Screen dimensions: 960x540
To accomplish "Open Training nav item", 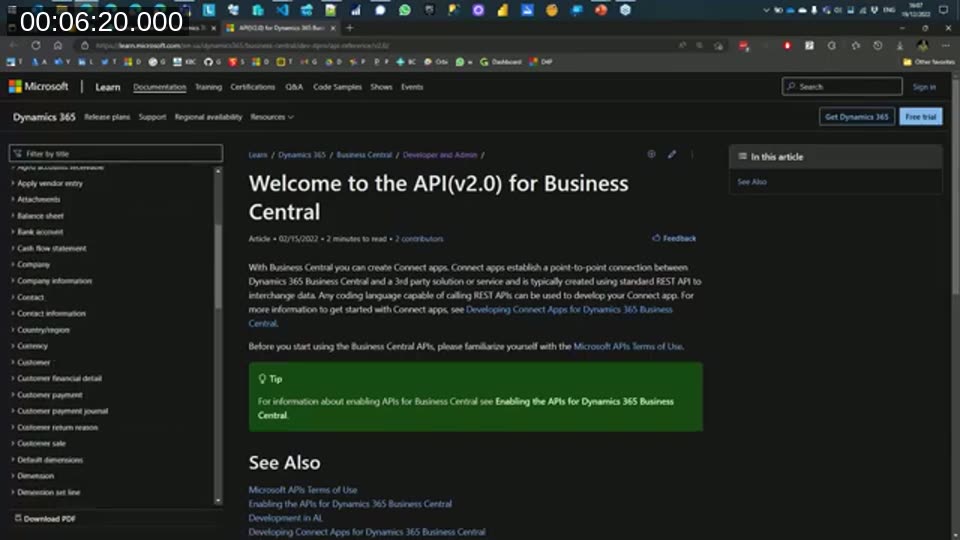I will [x=208, y=87].
